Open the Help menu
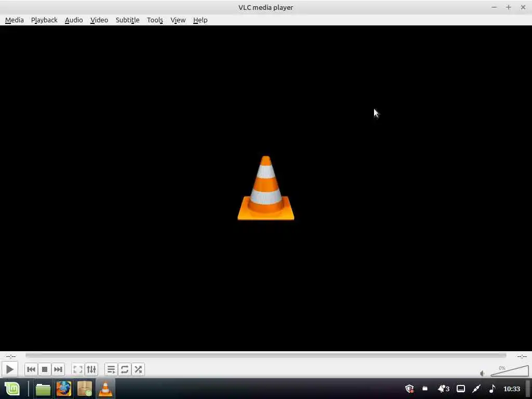 pyautogui.click(x=200, y=20)
